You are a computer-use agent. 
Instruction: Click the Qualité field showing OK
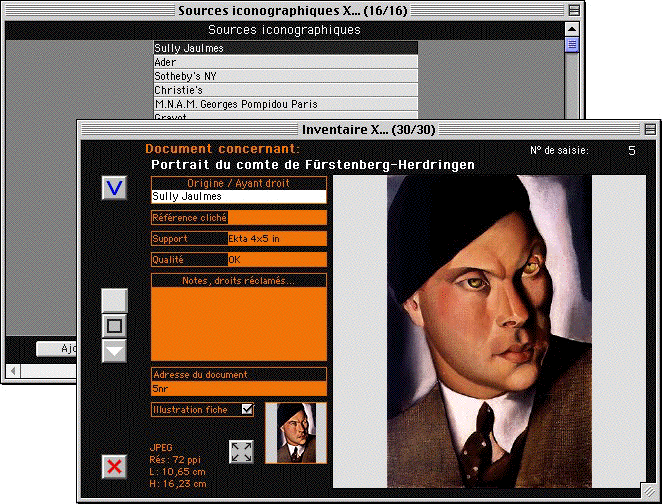point(277,260)
